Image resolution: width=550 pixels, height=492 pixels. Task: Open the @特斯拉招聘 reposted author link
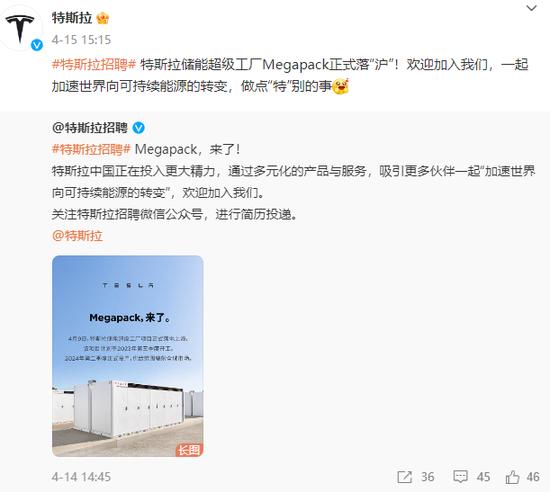click(x=90, y=128)
